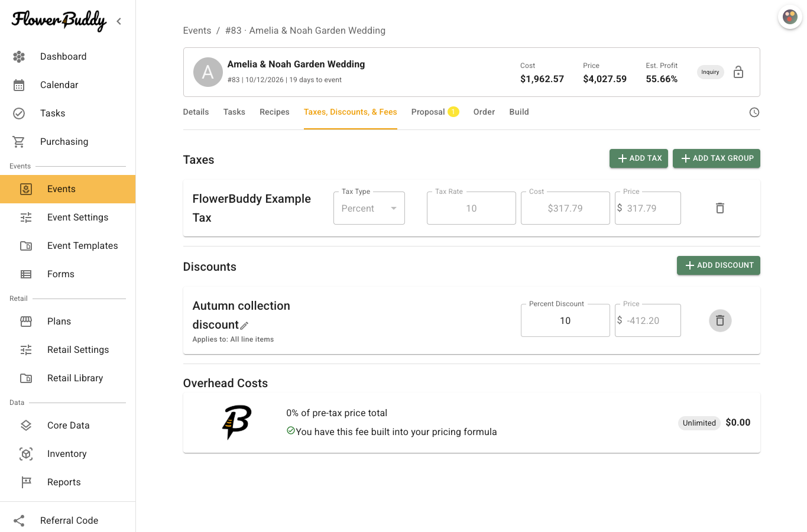The width and height of the screenshot is (807, 532).
Task: Delete the Autumn collection discount
Action: [720, 320]
